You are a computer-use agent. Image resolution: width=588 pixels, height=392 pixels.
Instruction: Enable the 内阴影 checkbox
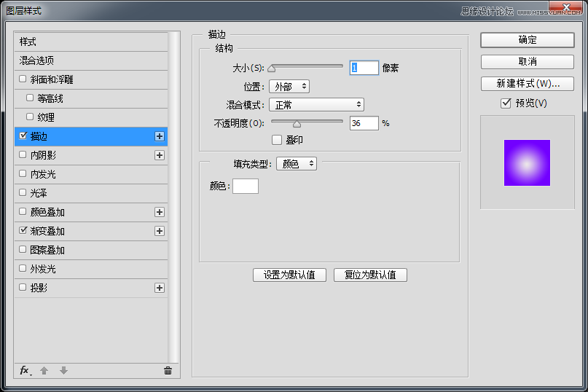(x=23, y=154)
